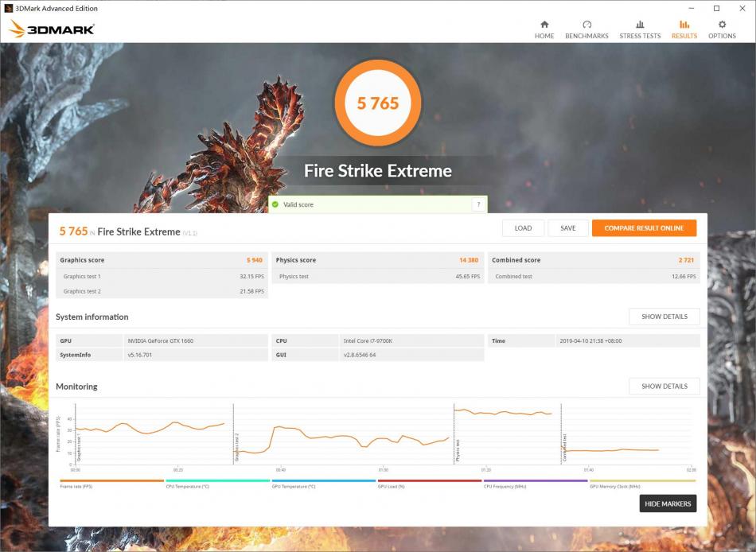Click the 3DMARK logo in the header
The image size is (756, 552).
(50, 26)
